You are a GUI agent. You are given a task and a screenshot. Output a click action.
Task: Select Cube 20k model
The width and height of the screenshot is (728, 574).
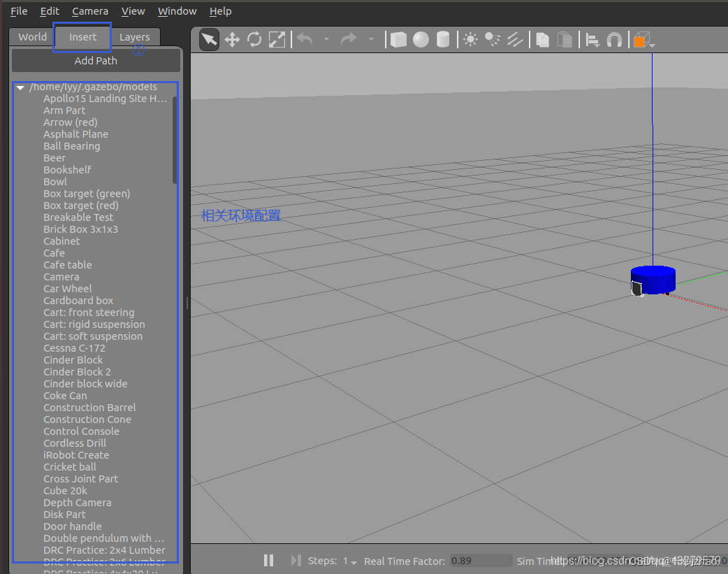point(66,491)
